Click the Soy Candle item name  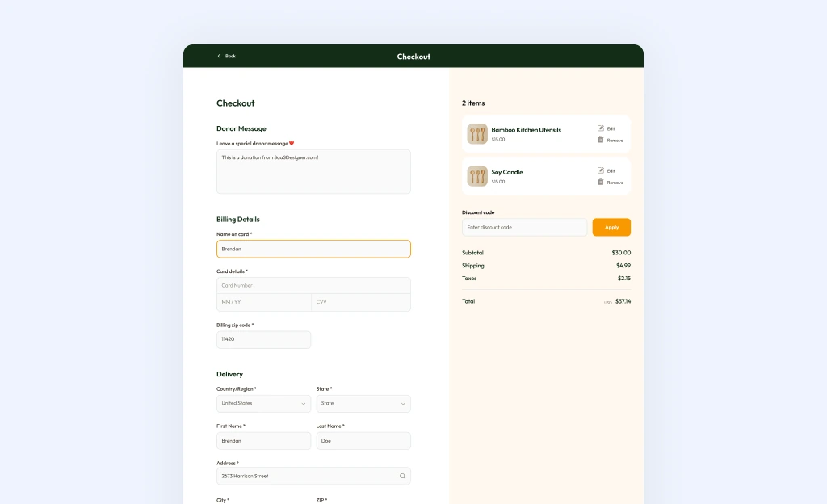pyautogui.click(x=507, y=172)
